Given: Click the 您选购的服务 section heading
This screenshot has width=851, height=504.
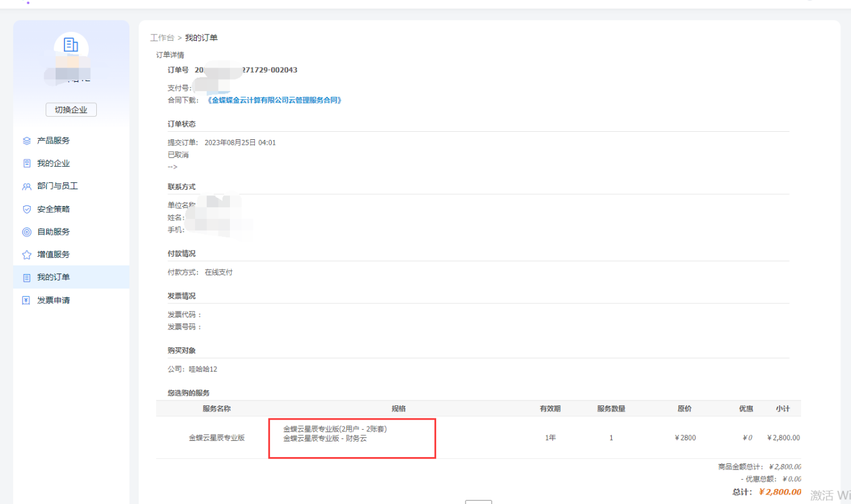Looking at the screenshot, I should [x=189, y=393].
